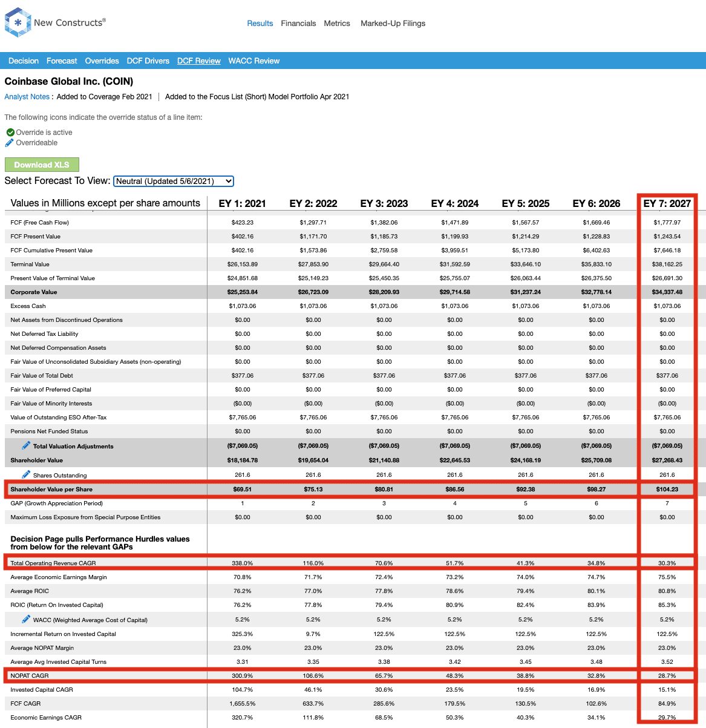
Task: Select the EY 5: 2025 column header
Action: [x=526, y=203]
